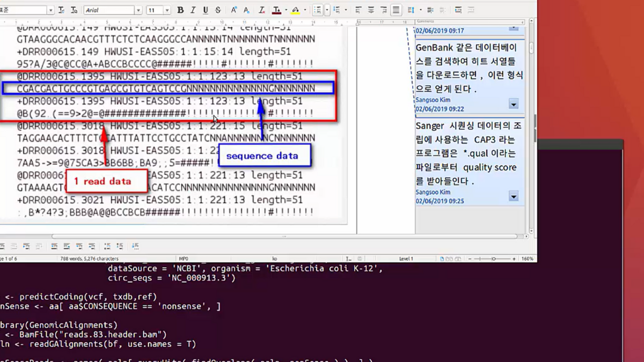Open options for the 09:22 GenBank comment
This screenshot has width=644, height=362.
tap(514, 105)
